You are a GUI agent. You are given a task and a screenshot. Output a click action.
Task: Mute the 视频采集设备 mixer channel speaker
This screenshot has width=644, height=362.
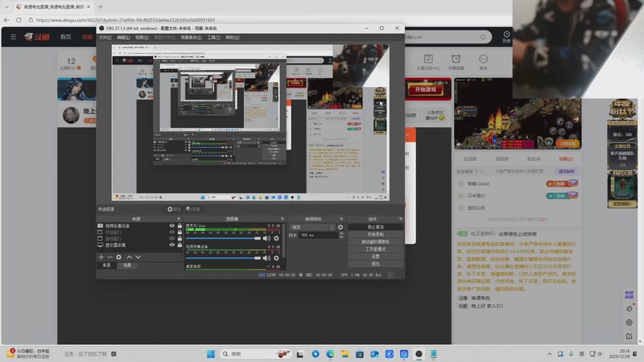pos(266,258)
